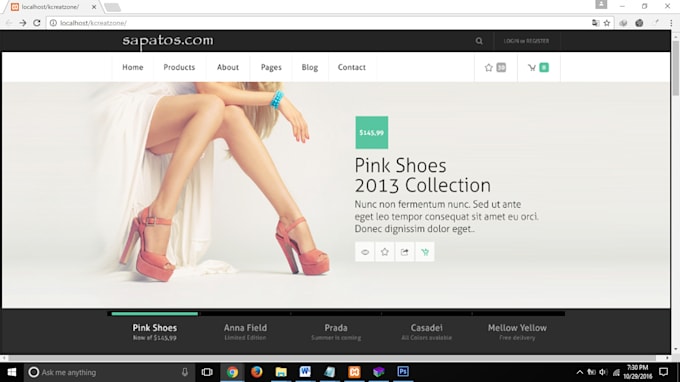Screen dimensions: 680x382
Task: Click the LOGIN or REGISTER link
Action: click(x=526, y=41)
